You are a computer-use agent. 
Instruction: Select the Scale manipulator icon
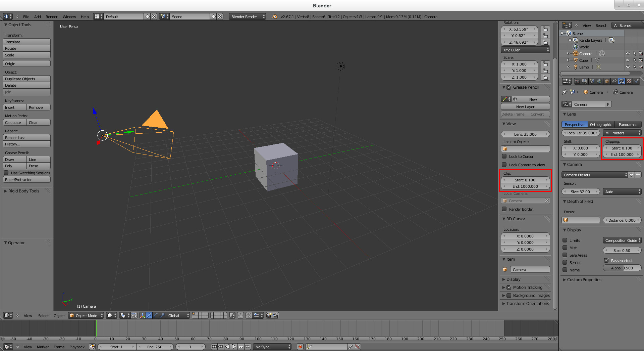(162, 315)
